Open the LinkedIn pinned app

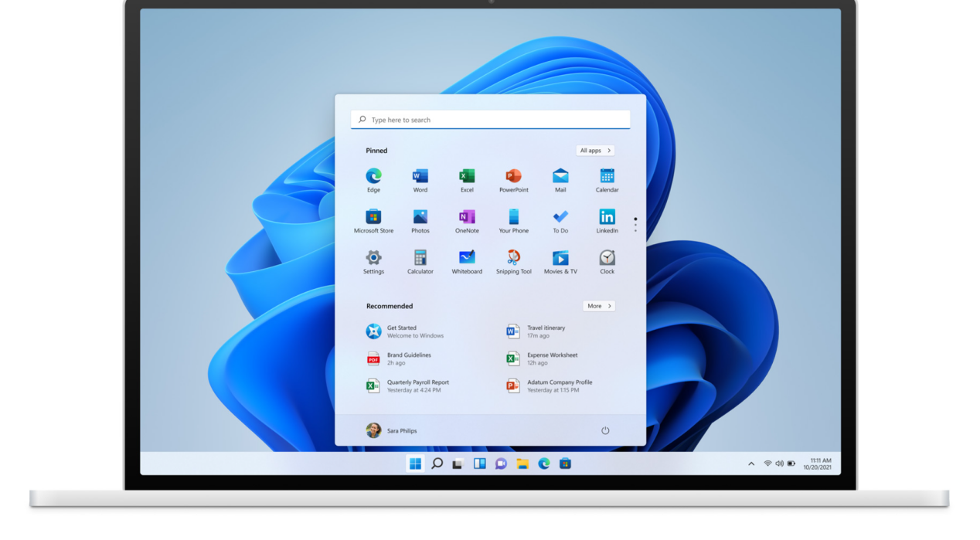tap(607, 221)
